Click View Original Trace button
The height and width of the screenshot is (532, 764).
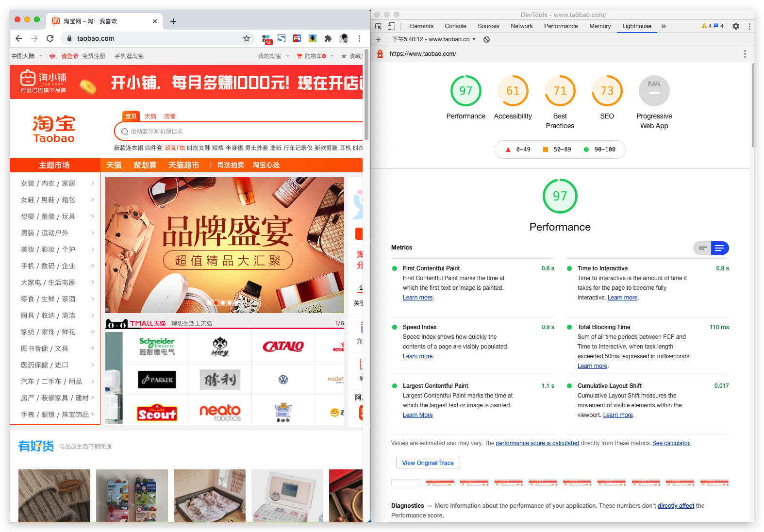point(428,463)
